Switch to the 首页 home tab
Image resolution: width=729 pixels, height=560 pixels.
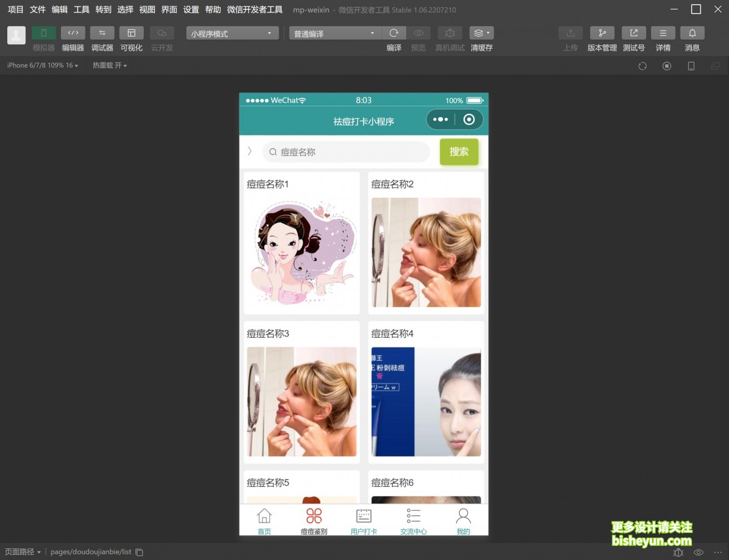tap(265, 521)
